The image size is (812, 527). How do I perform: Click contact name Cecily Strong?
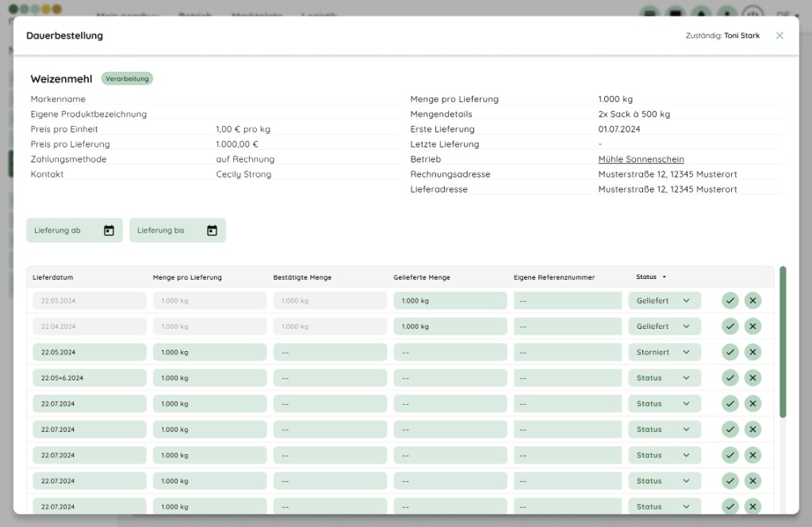[243, 174]
